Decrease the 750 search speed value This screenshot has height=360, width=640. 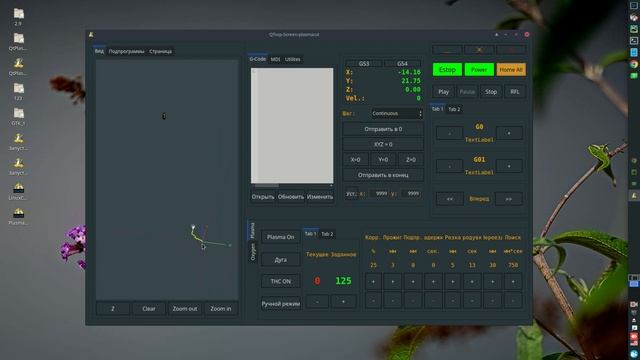pos(513,301)
